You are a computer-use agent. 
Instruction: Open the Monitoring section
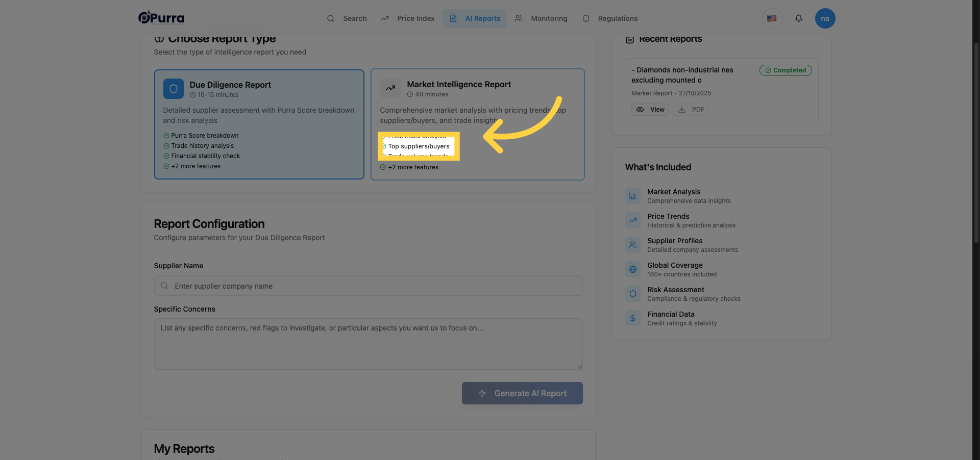(541, 18)
